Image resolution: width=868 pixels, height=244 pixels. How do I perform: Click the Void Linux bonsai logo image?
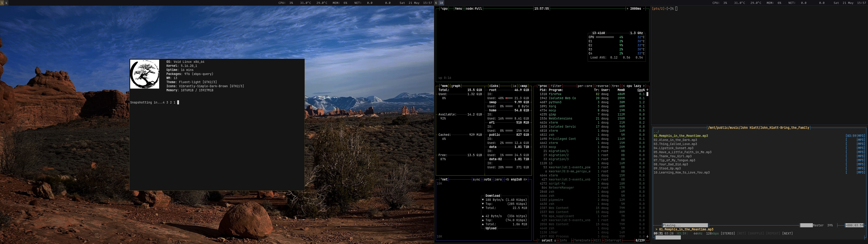coord(145,74)
